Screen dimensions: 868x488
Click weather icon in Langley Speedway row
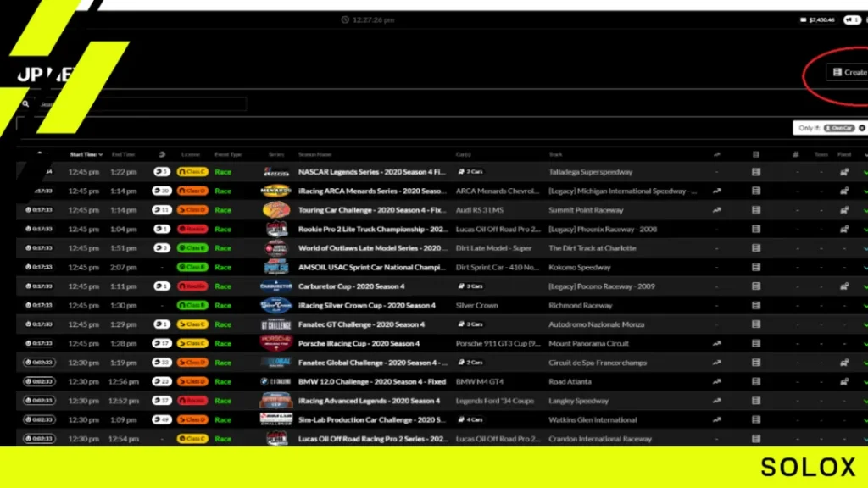pyautogui.click(x=717, y=401)
